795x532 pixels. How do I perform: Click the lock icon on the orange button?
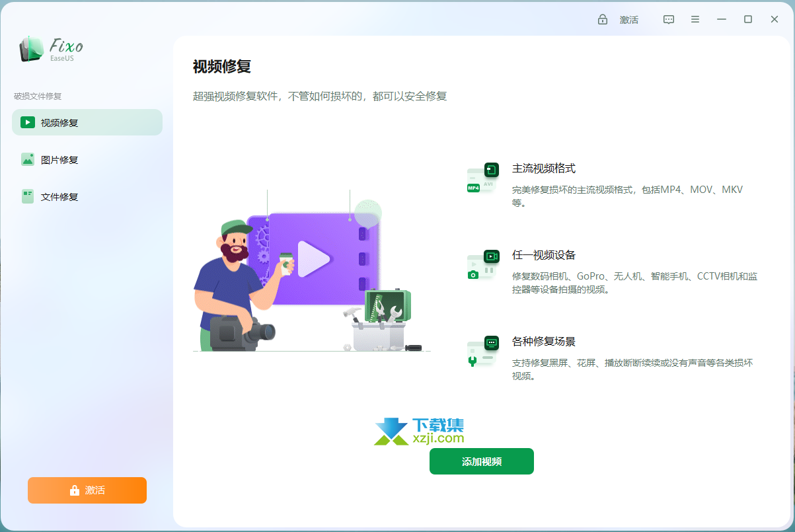75,490
